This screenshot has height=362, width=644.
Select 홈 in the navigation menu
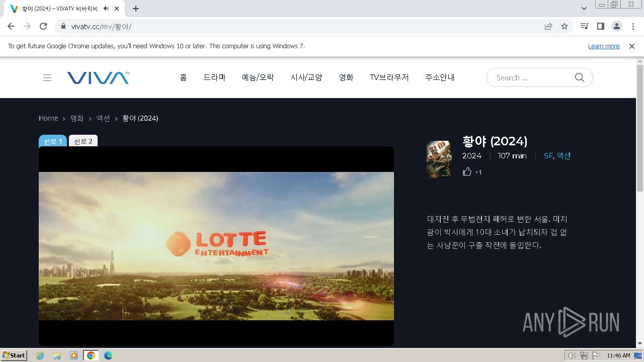click(x=183, y=77)
